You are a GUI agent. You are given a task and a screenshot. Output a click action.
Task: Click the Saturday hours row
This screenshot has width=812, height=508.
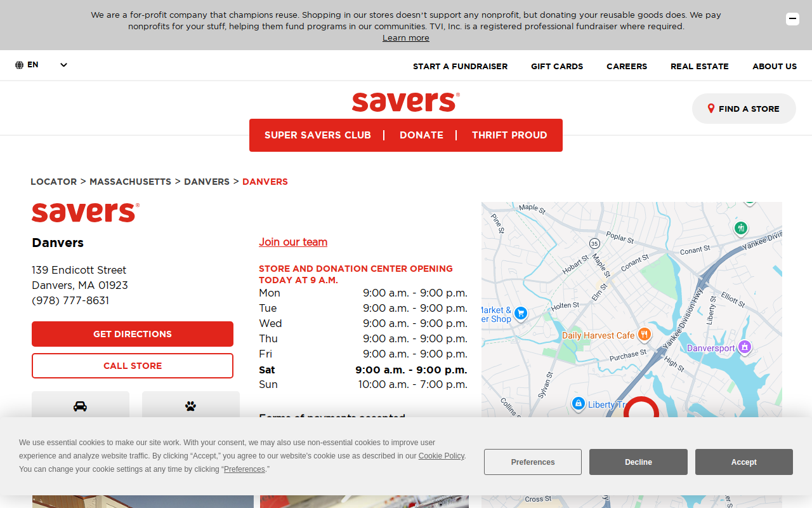[363, 370]
